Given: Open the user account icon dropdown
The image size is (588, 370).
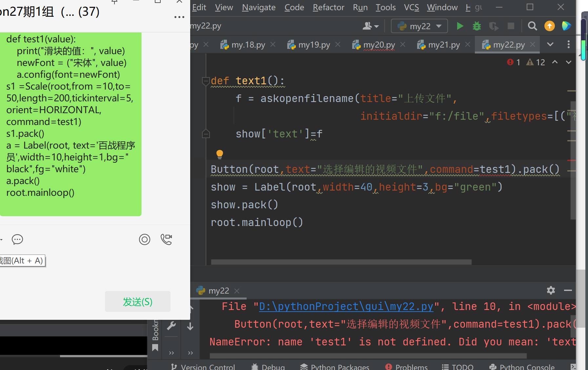Looking at the screenshot, I should (371, 26).
